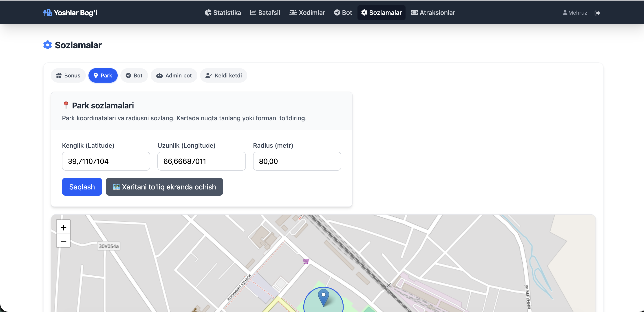Image resolution: width=644 pixels, height=312 pixels.
Task: Select the Admin bot tab
Action: pos(174,75)
